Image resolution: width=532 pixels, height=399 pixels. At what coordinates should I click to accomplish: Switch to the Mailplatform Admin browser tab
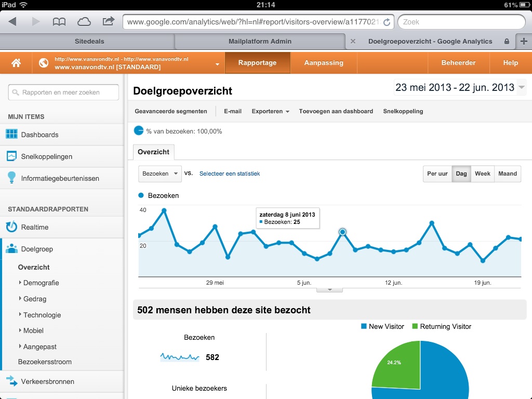260,42
